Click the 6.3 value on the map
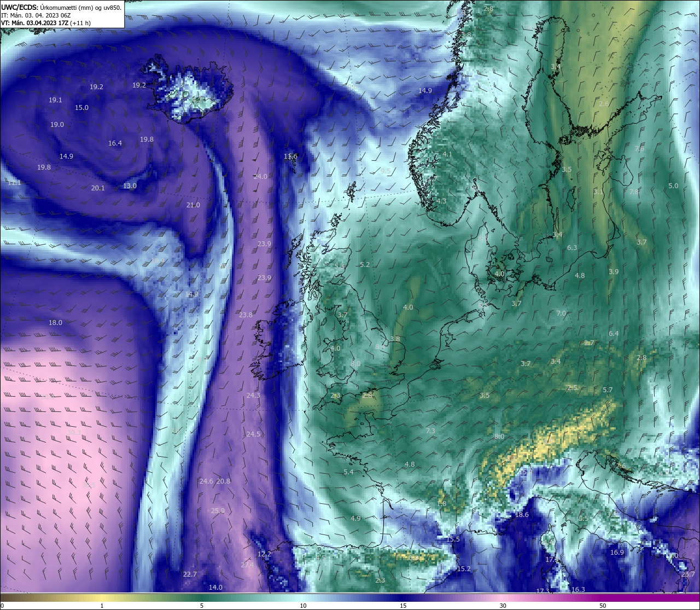The height and width of the screenshot is (610, 700). coord(572,248)
